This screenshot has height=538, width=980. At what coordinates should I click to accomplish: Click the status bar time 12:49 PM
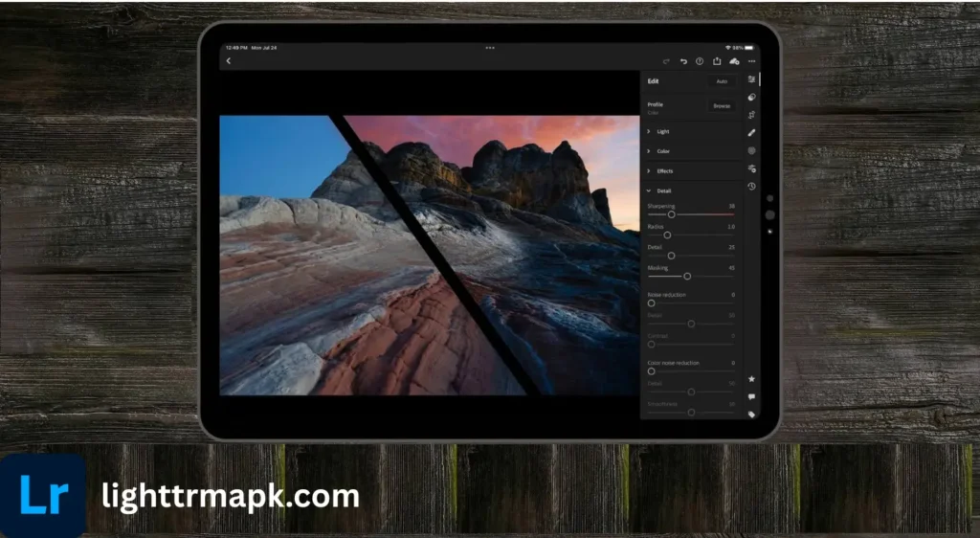point(236,48)
